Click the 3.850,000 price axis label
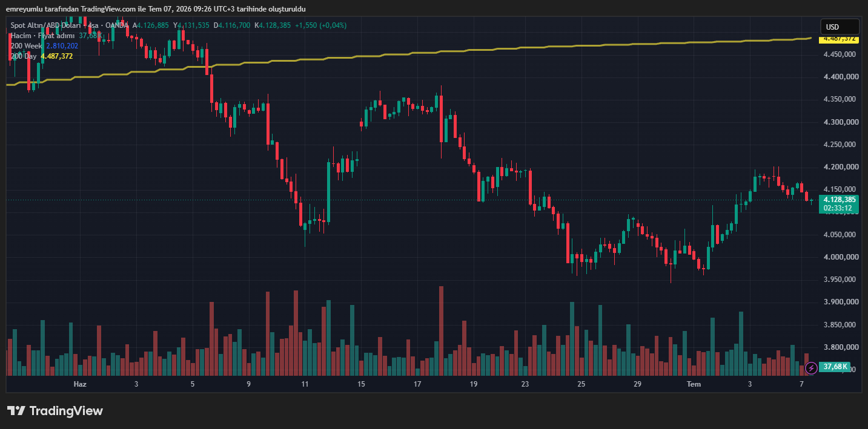868x429 pixels. click(x=840, y=325)
